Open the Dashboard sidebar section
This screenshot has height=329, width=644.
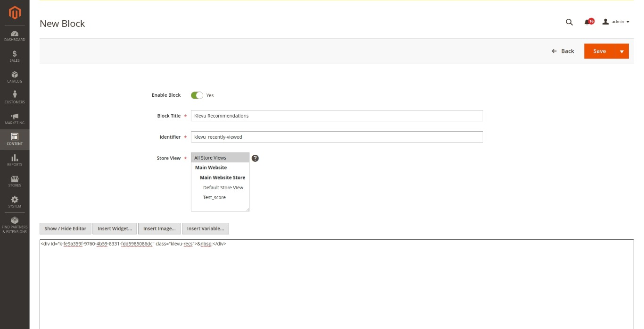click(15, 36)
